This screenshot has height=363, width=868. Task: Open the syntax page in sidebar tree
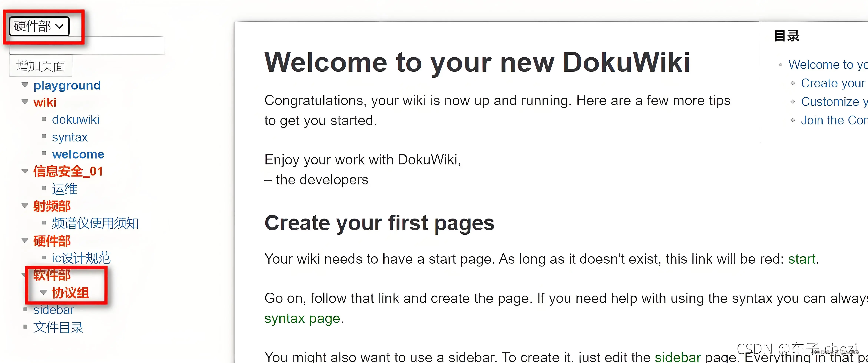70,137
